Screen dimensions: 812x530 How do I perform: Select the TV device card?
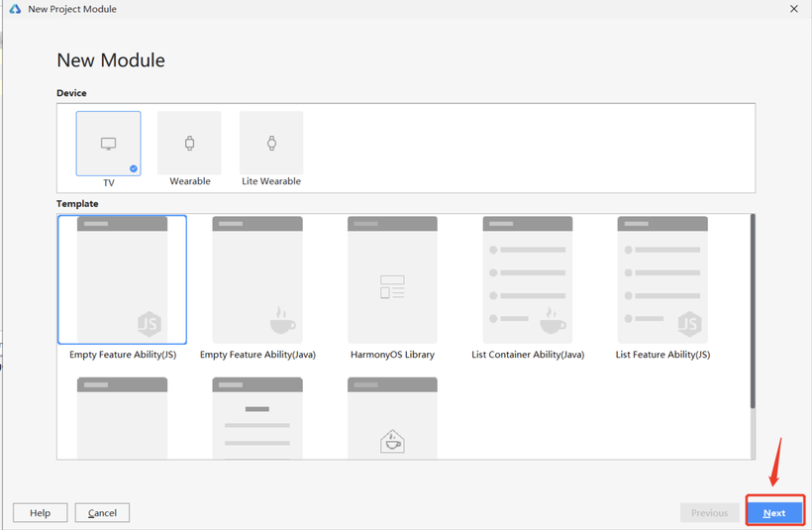[x=108, y=144]
